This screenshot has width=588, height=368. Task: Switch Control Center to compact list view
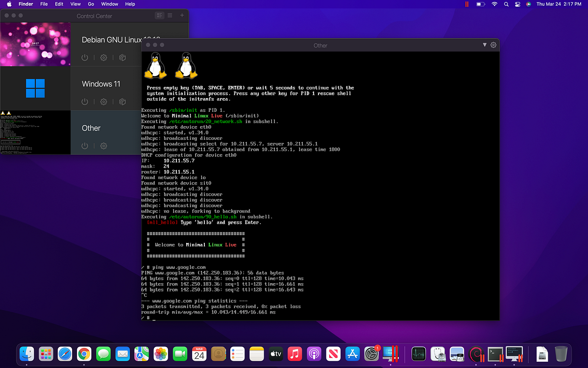click(x=169, y=15)
